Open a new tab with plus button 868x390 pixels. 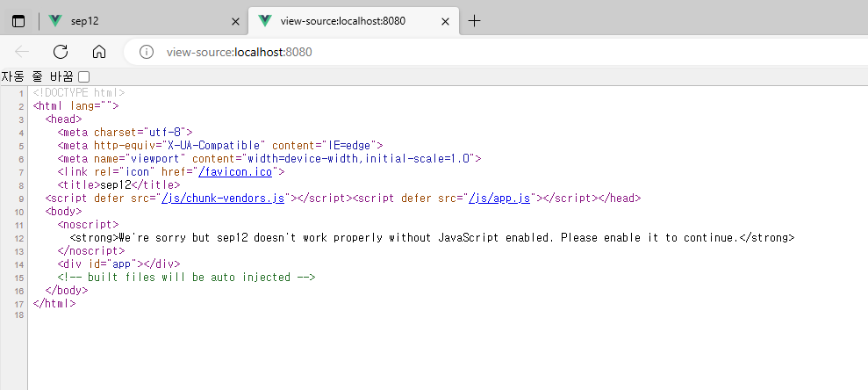pos(475,21)
